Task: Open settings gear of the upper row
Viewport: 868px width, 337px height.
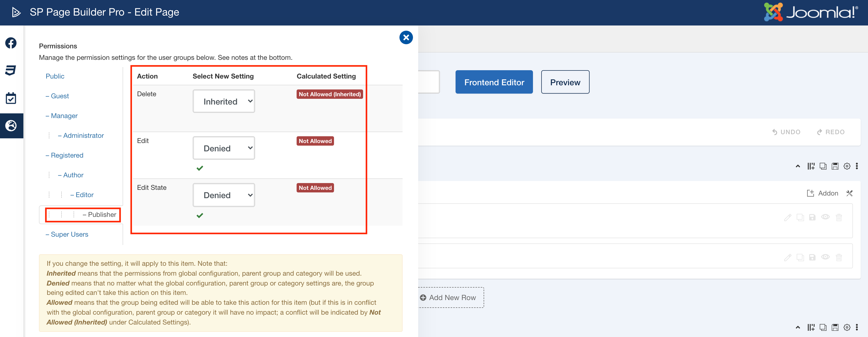Action: 847,166
